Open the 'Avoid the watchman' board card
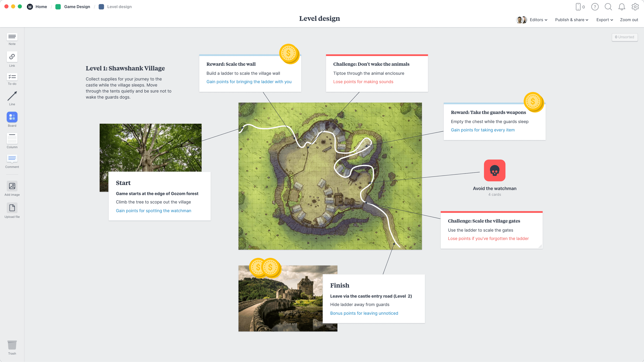644x362 pixels. (x=495, y=171)
